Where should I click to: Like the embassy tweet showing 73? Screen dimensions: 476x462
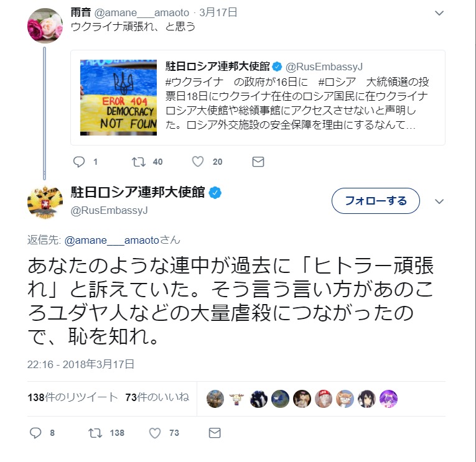click(154, 433)
